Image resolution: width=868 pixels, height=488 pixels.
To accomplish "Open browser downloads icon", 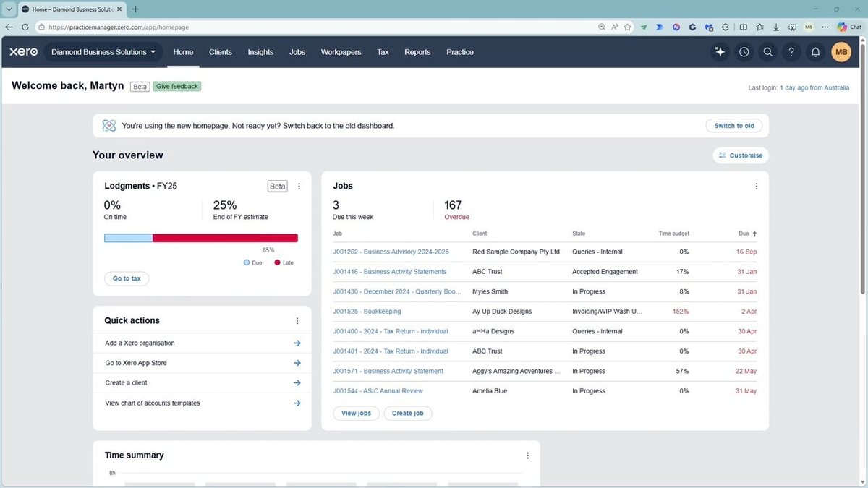I will pyautogui.click(x=776, y=27).
